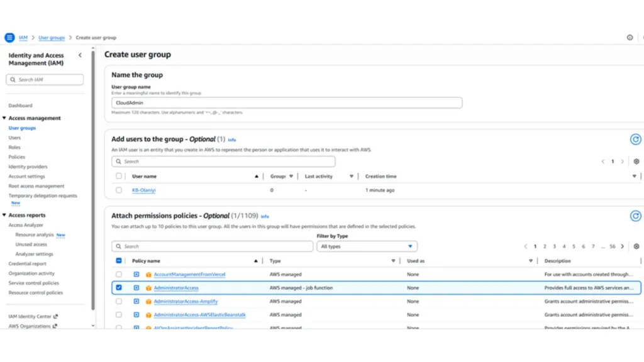Refresh the permissions policies list
This screenshot has height=362, width=644.
635,216
